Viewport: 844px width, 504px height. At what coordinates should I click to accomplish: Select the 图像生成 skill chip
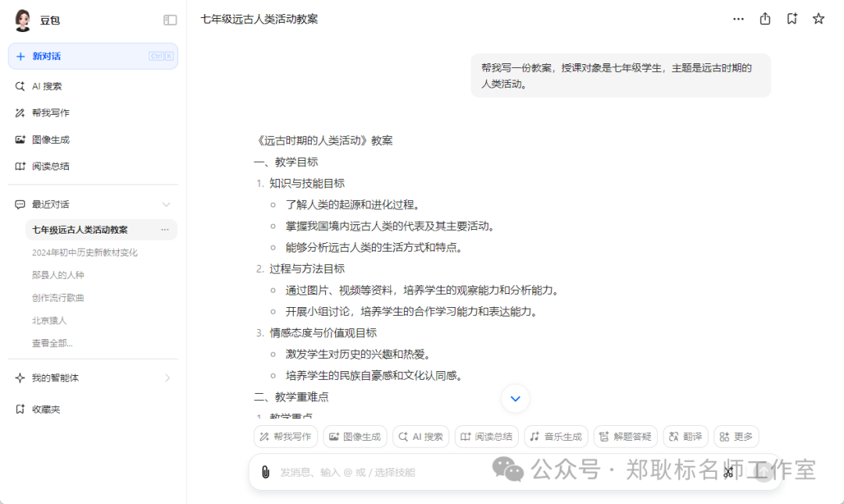click(x=355, y=437)
